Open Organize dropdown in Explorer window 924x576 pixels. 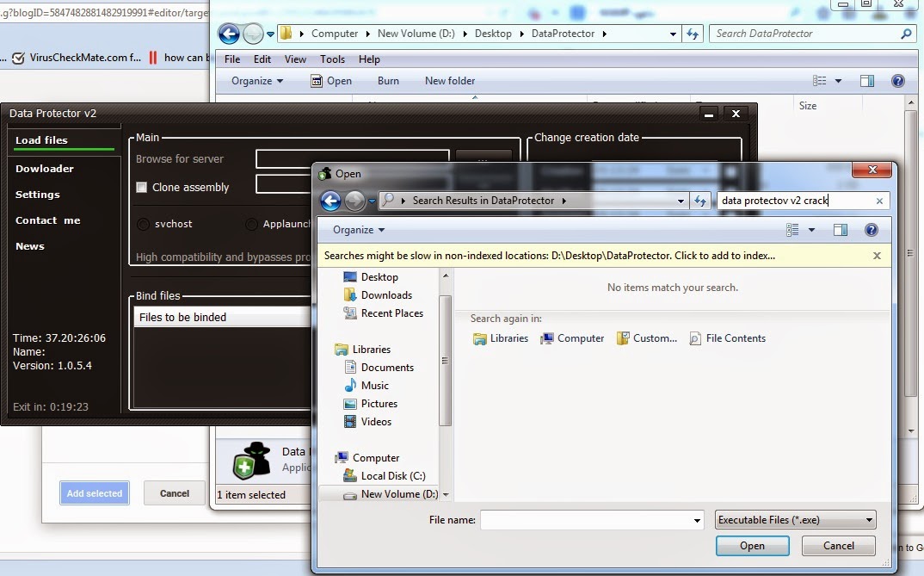pyautogui.click(x=257, y=81)
